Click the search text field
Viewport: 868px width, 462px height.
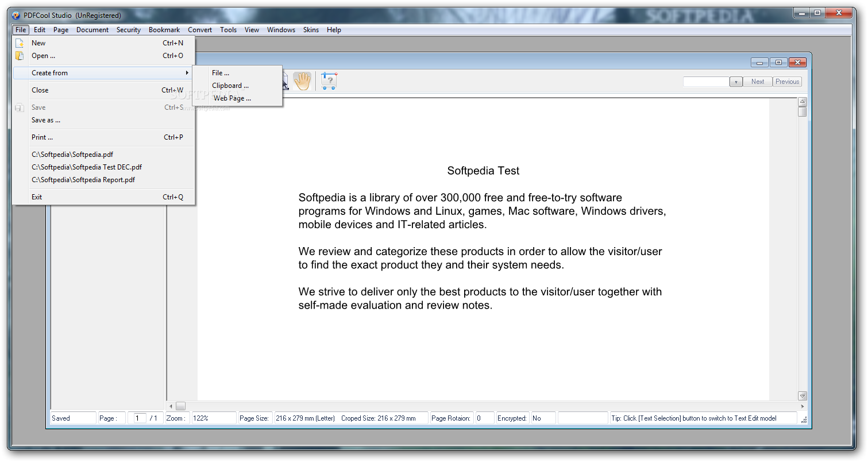[706, 82]
